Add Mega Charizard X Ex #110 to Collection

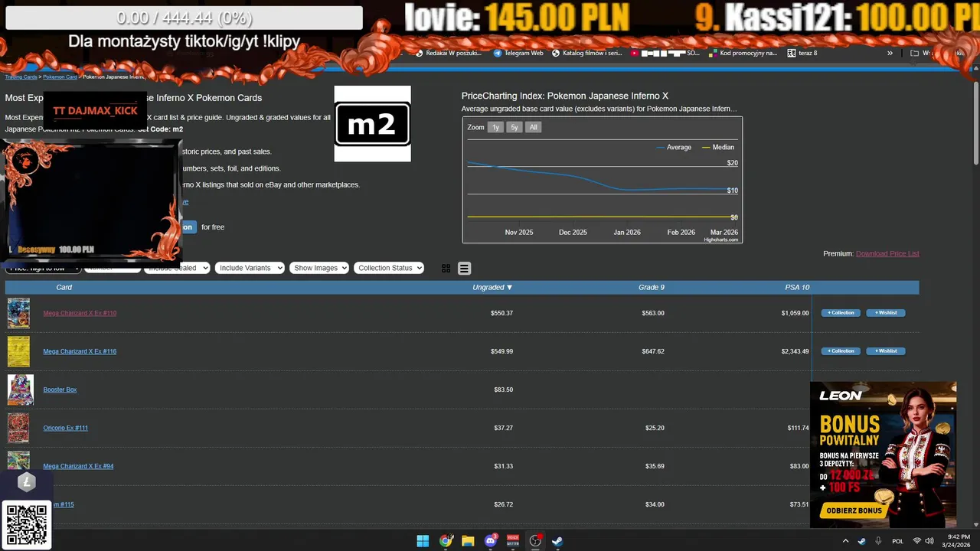[841, 313]
